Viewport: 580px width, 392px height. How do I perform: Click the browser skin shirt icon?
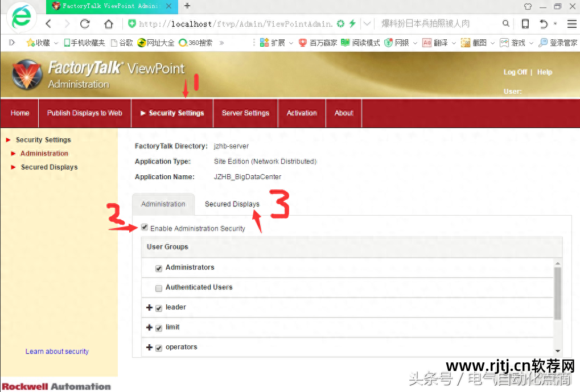[528, 6]
